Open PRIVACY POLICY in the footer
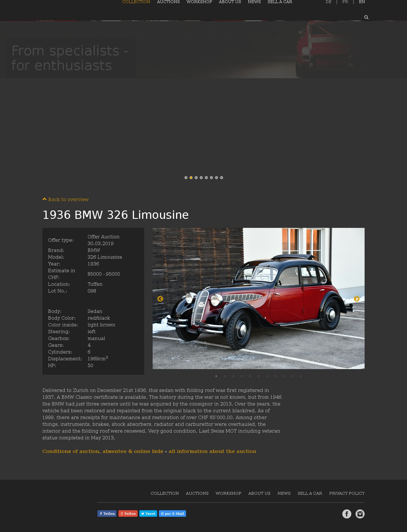407x532 pixels. [347, 493]
